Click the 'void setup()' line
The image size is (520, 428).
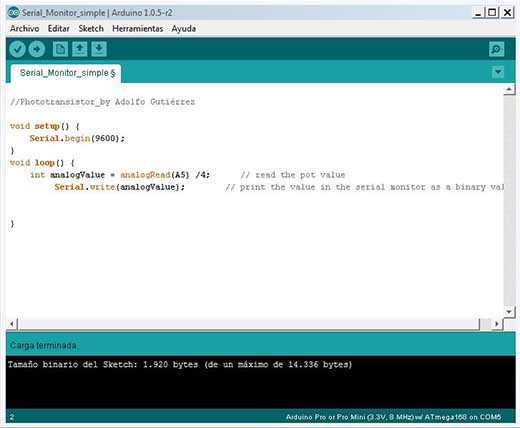coord(45,126)
